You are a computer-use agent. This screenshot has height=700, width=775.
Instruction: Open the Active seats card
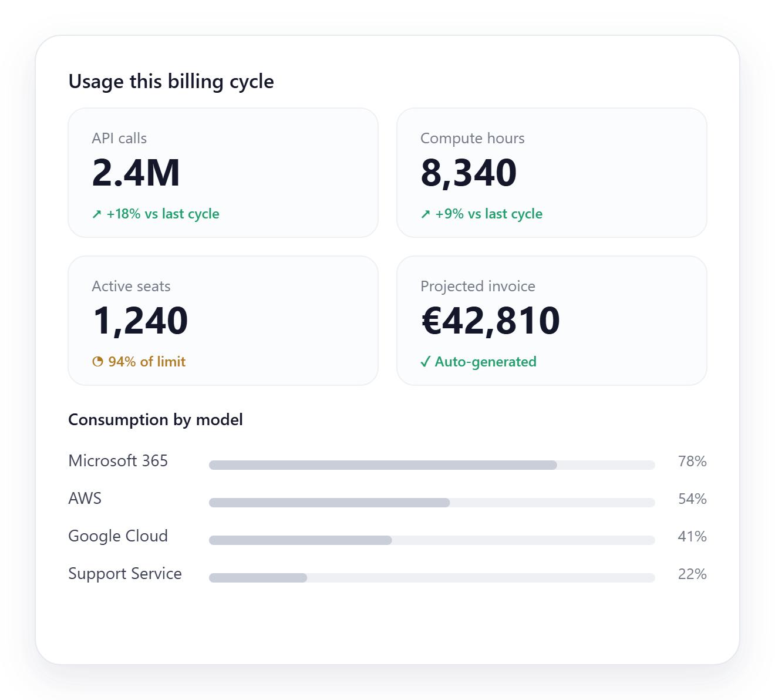pos(223,321)
